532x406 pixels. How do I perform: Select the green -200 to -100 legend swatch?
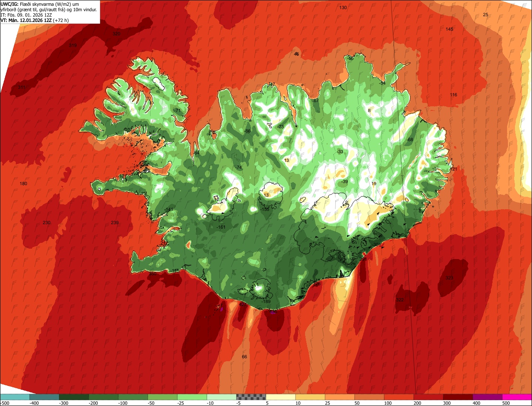[103, 397]
